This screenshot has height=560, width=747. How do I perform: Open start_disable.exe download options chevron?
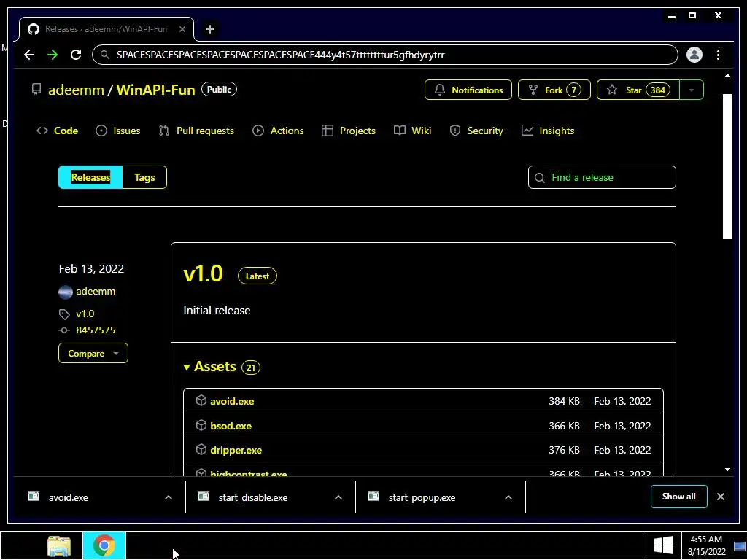pos(338,497)
